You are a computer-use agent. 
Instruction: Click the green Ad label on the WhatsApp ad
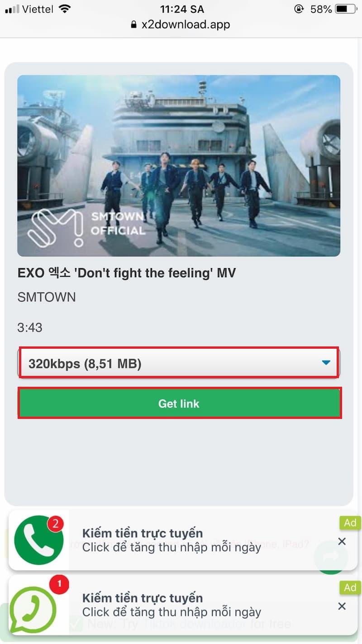tap(350, 587)
